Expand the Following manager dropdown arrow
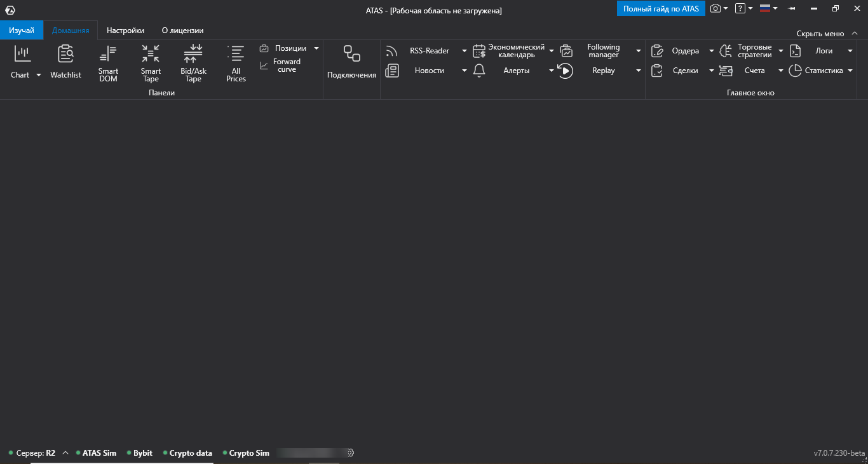Viewport: 868px width, 464px height. click(x=639, y=51)
